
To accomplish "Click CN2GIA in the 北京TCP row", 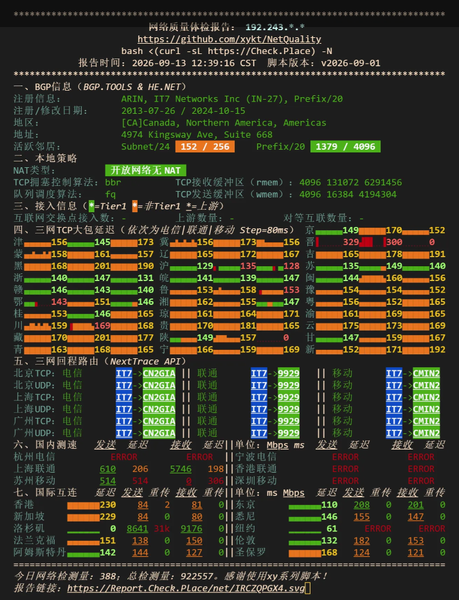I will coord(159,373).
